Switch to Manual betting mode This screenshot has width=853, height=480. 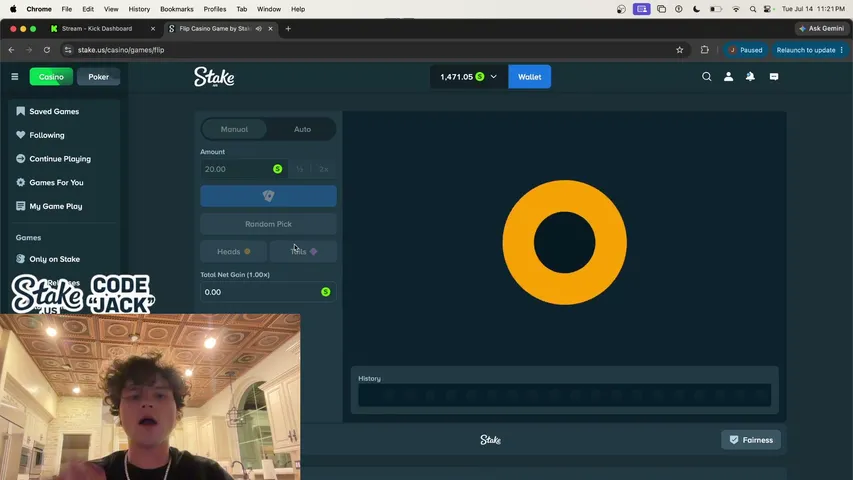tap(234, 130)
